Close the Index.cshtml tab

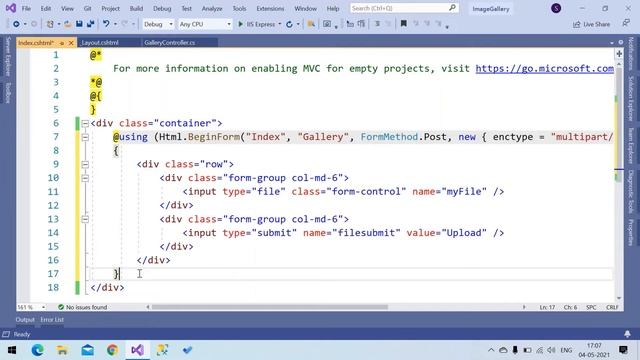71,43
